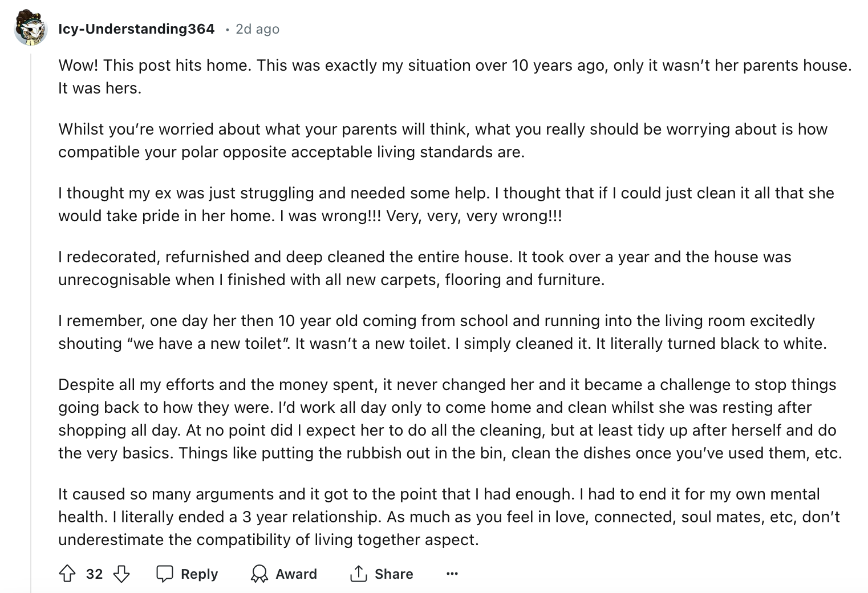Open the Award selection menu
The height and width of the screenshot is (593, 868).
tap(284, 574)
